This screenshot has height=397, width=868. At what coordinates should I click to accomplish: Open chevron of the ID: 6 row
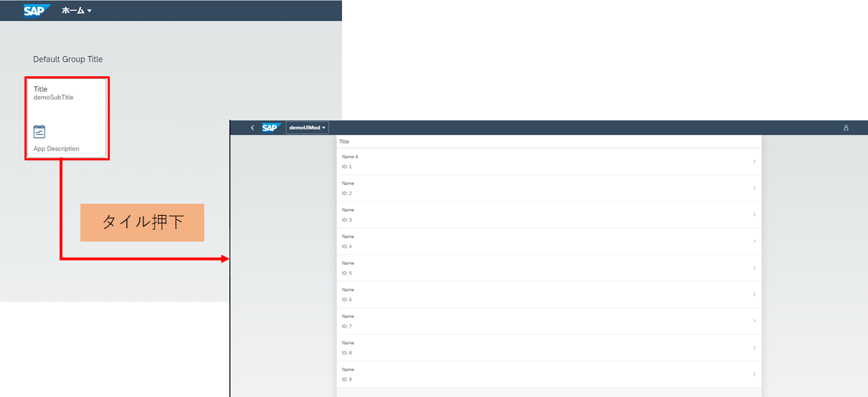754,295
